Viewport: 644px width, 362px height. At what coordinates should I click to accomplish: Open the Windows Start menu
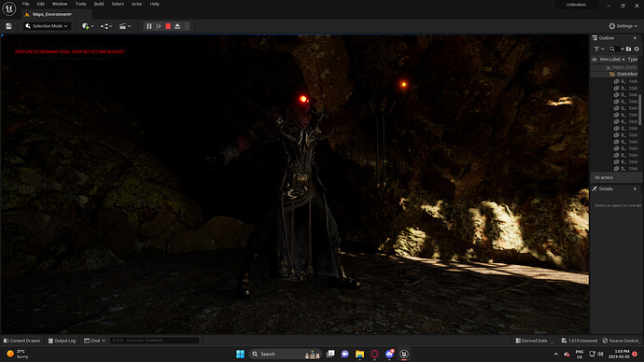[x=240, y=355]
